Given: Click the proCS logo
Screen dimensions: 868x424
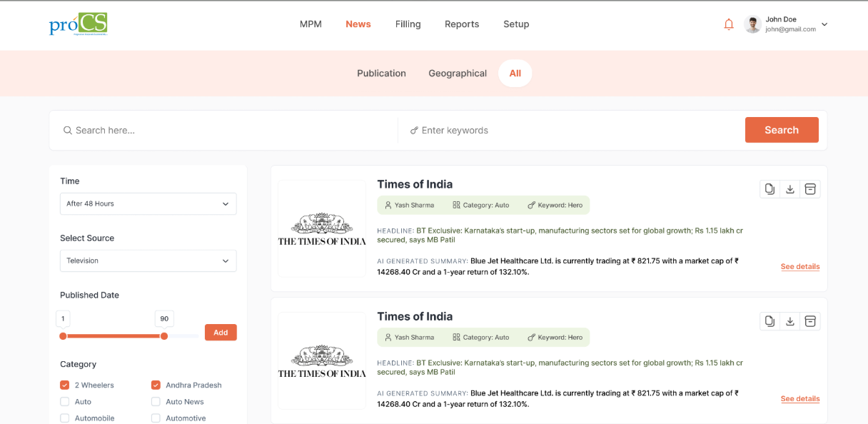Looking at the screenshot, I should pyautogui.click(x=79, y=24).
